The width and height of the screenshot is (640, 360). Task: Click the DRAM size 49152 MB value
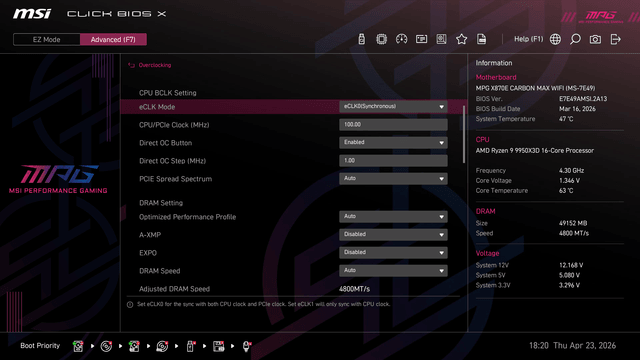573,223
